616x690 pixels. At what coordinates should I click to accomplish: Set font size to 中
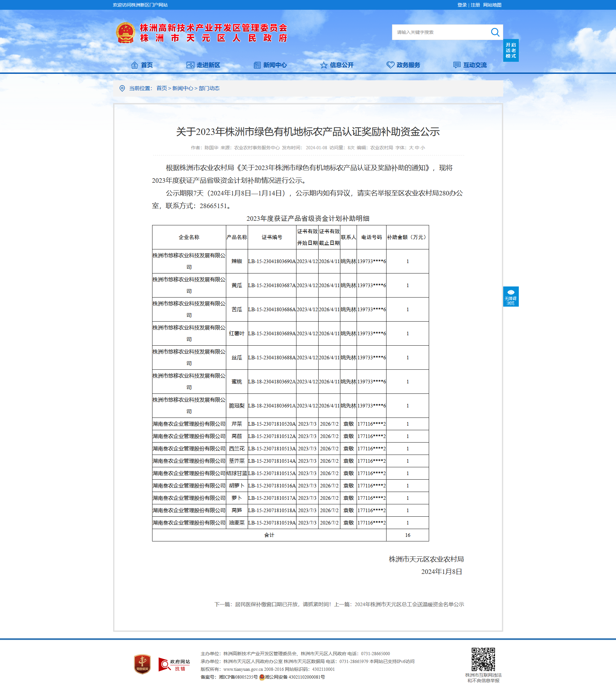(x=417, y=148)
